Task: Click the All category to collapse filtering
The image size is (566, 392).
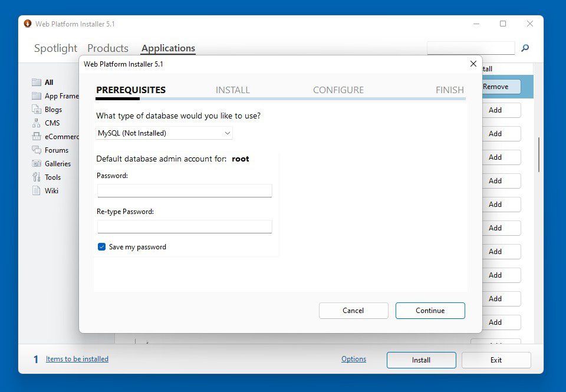Action: click(x=35, y=82)
